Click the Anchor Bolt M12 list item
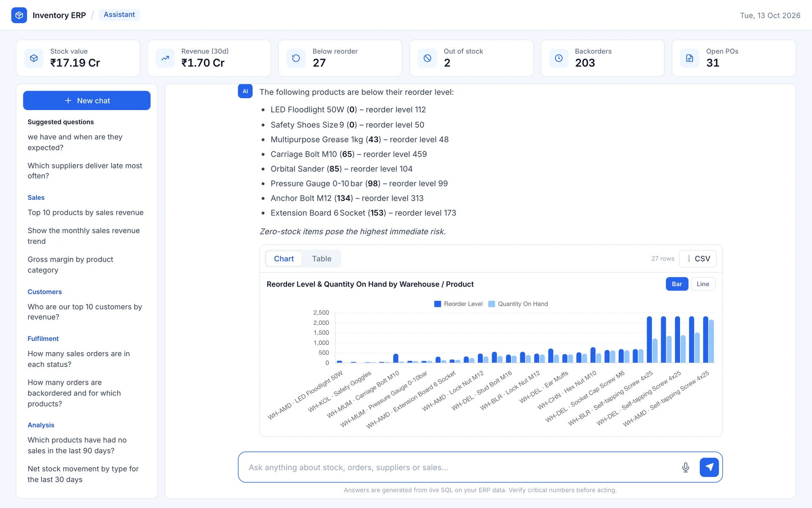Image resolution: width=812 pixels, height=508 pixels. tap(347, 198)
